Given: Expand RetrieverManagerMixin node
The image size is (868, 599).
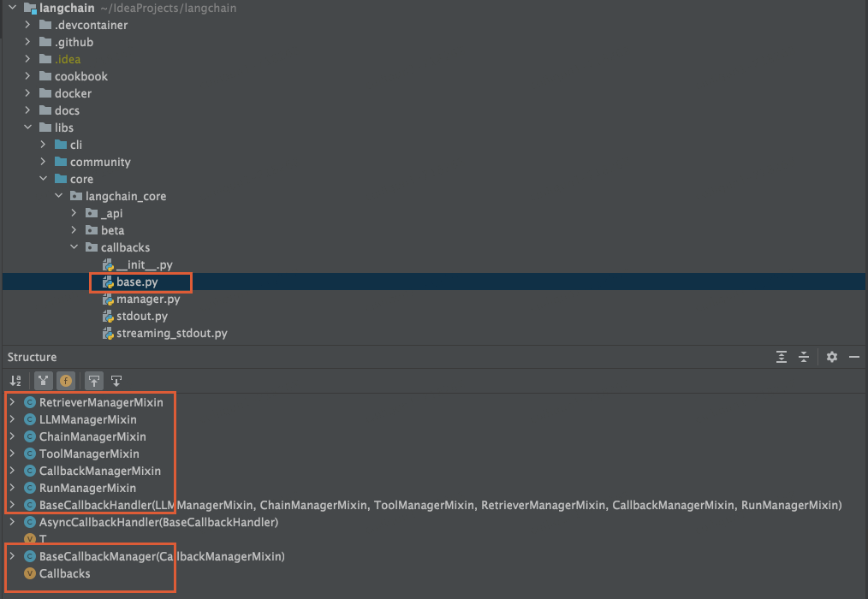Looking at the screenshot, I should pos(12,402).
